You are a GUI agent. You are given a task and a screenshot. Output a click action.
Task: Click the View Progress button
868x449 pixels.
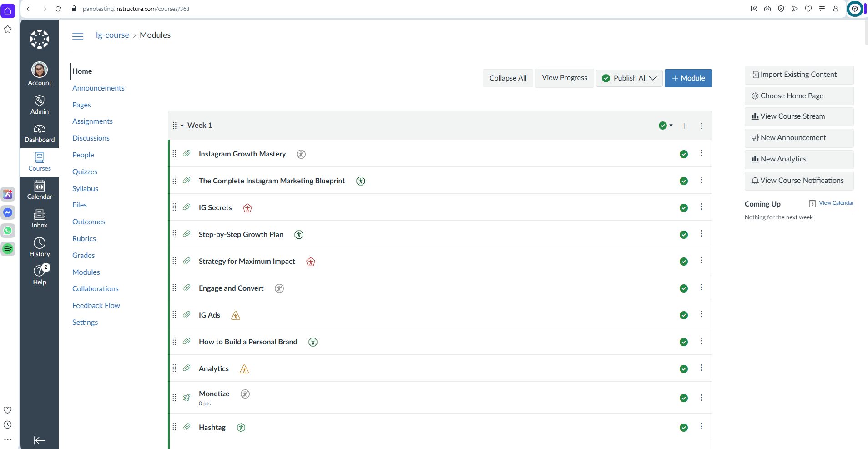[x=565, y=78]
